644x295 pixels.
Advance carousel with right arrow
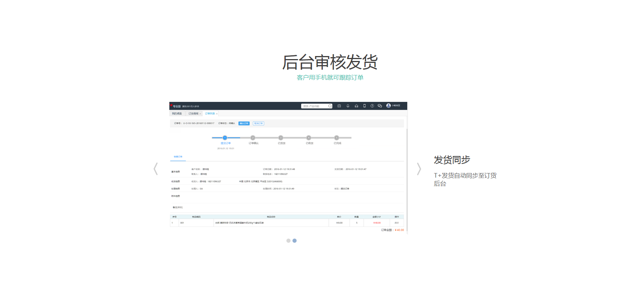(419, 169)
